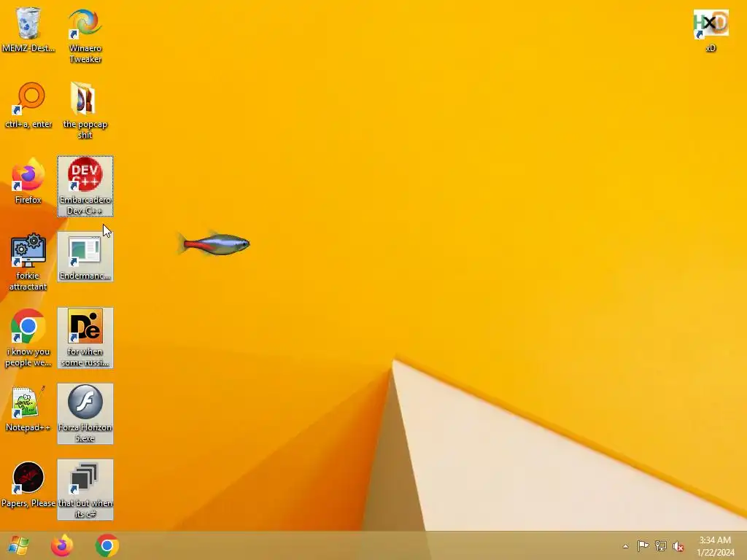Select the Endermanc... desktop shortcut
The height and width of the screenshot is (560, 747).
coord(85,257)
